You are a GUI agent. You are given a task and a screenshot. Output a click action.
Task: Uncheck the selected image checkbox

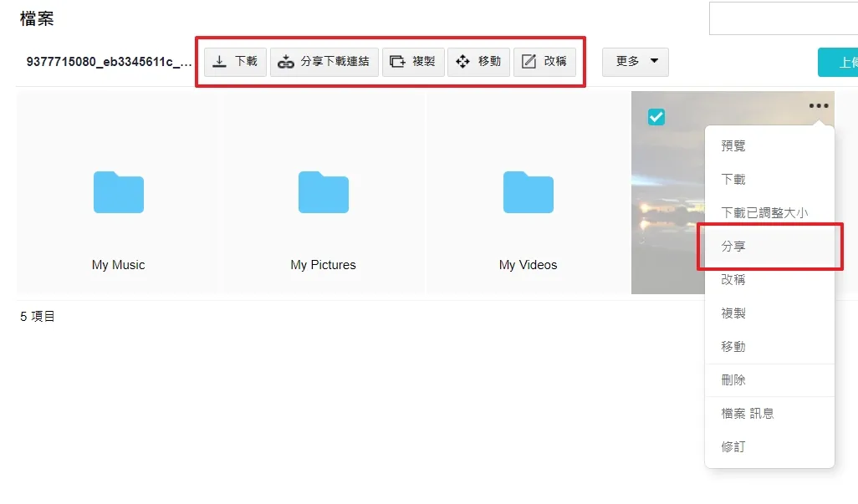[656, 116]
